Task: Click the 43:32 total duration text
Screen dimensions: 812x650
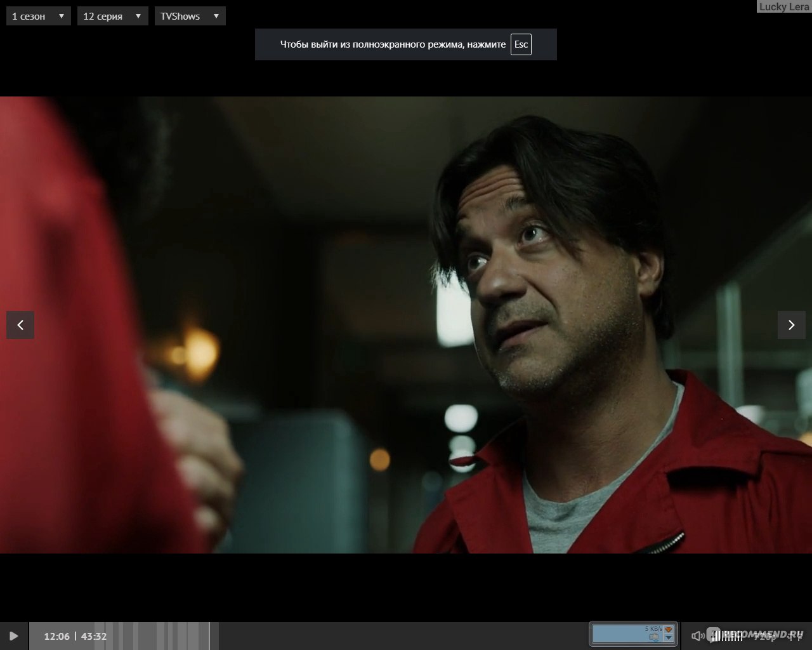Action: pos(94,636)
